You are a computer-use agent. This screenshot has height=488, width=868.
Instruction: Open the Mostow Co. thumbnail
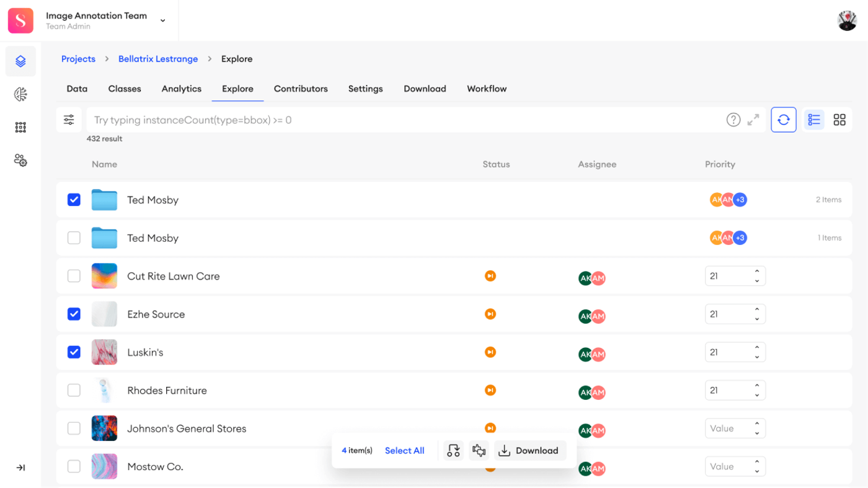[104, 466]
